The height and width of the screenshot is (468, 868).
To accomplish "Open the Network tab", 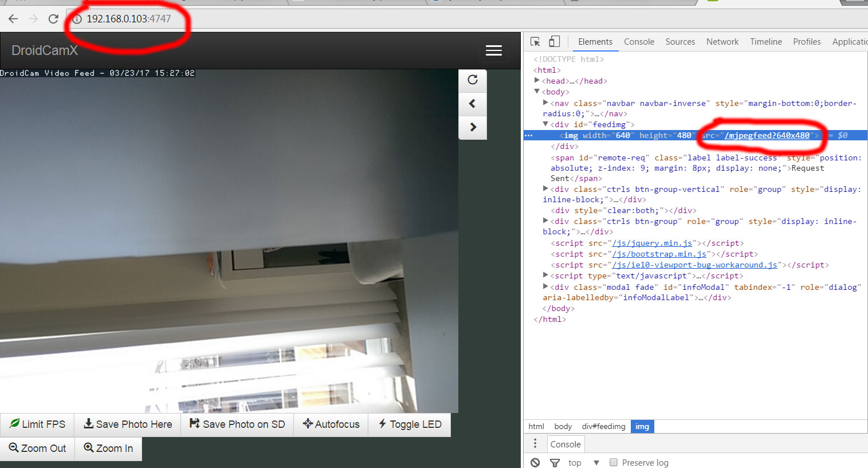I will pyautogui.click(x=722, y=42).
